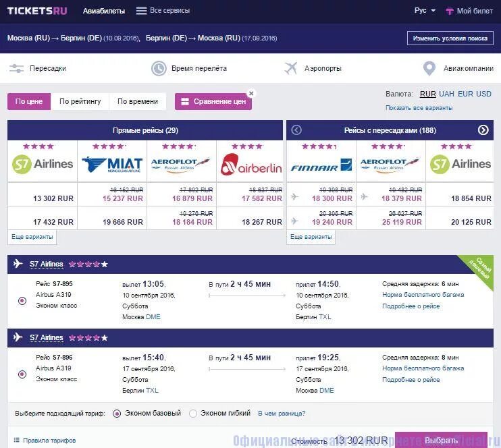Select the S7 Airlines logo in connecting flights
Viewport: 501px width, 448px height.
460,164
